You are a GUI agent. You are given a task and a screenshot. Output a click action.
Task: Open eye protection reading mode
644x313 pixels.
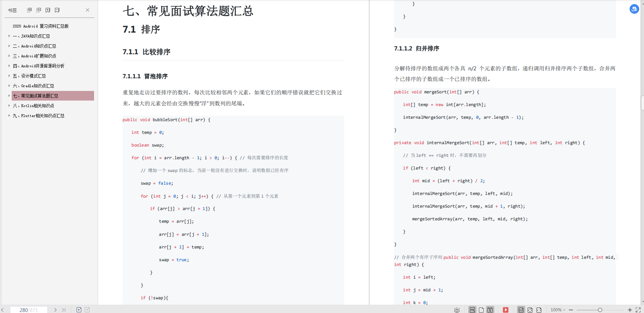point(457,310)
